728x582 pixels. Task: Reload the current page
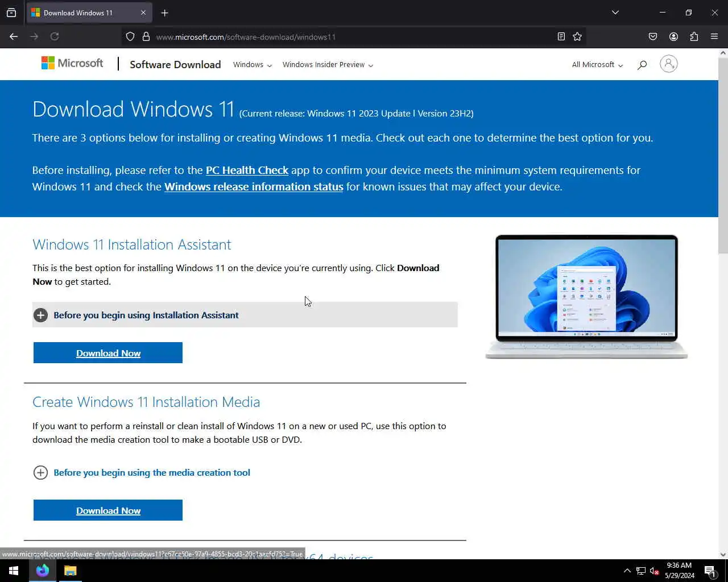pos(55,36)
